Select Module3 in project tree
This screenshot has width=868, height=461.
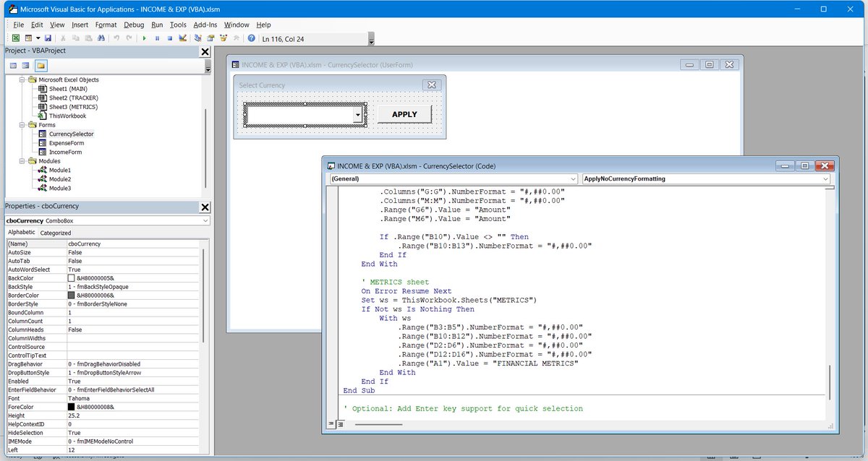point(59,189)
